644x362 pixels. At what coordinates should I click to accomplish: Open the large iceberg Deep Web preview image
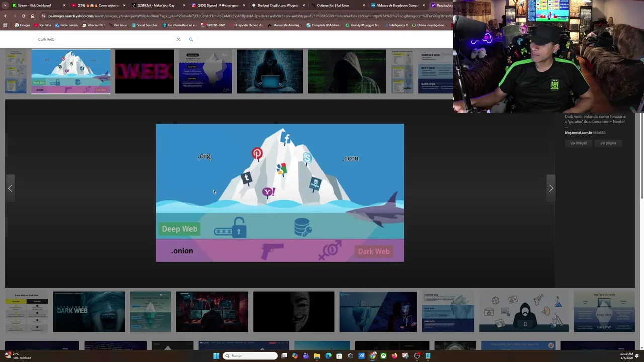point(280,193)
